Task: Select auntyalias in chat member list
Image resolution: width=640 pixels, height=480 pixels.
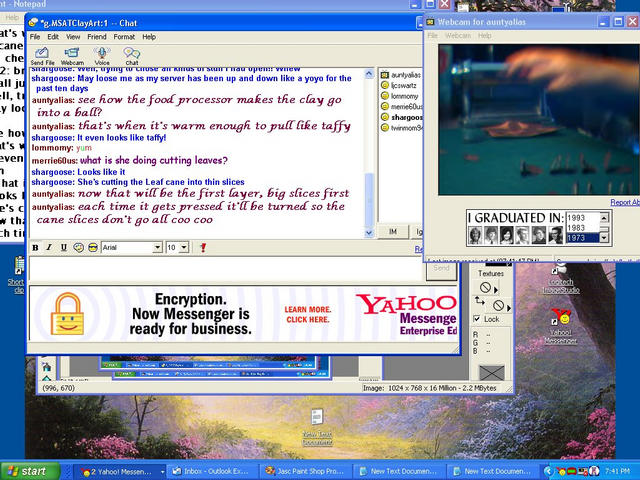Action: point(401,75)
